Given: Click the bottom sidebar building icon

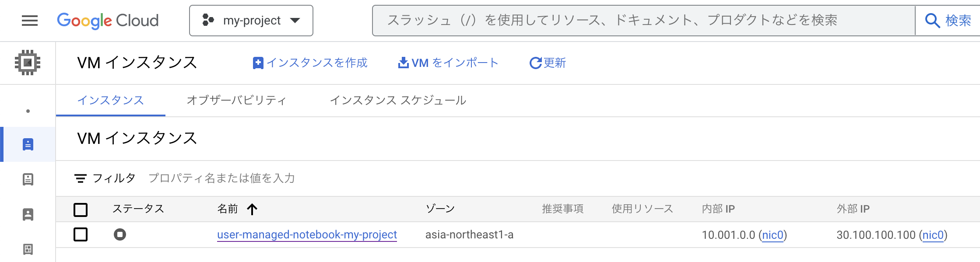Looking at the screenshot, I should pos(28,249).
